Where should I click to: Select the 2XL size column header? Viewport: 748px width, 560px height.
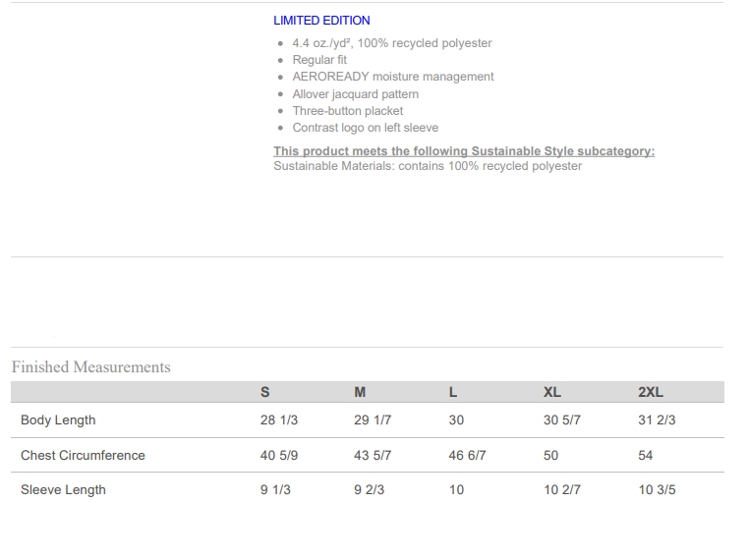pyautogui.click(x=650, y=392)
